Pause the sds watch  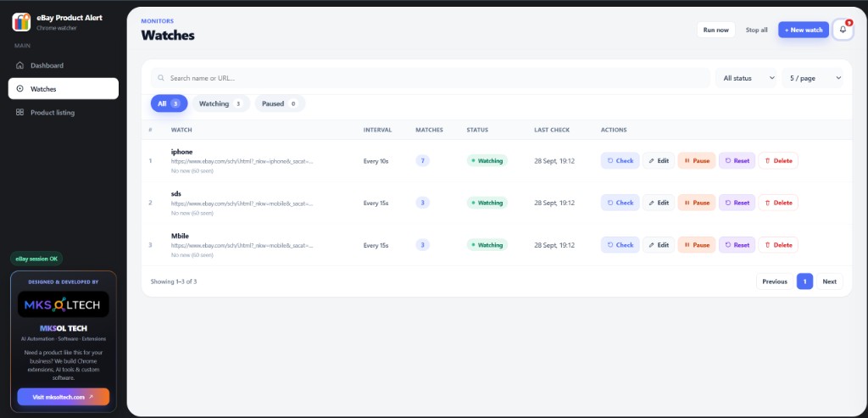pyautogui.click(x=697, y=203)
